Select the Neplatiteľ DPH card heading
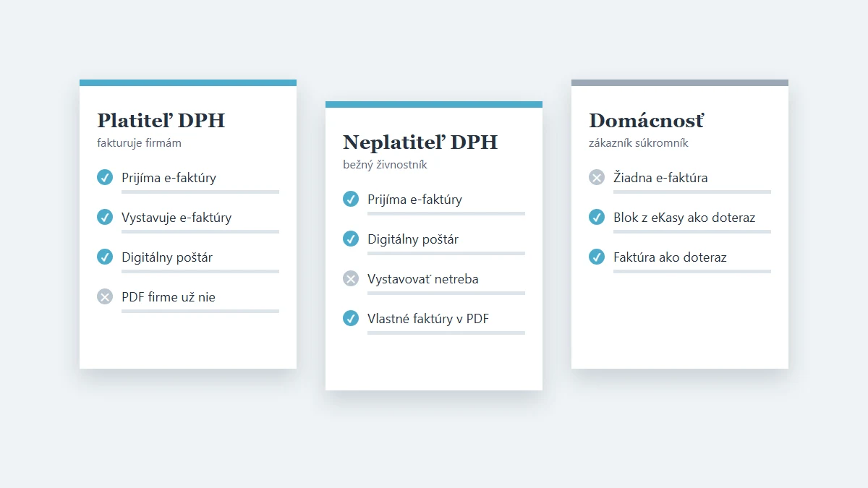This screenshot has width=868, height=488. tap(420, 142)
